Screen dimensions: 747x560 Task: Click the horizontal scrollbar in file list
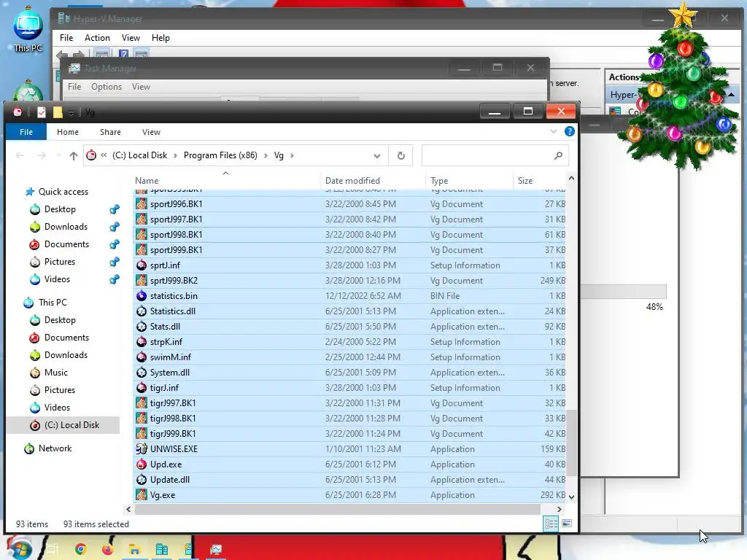(x=337, y=509)
